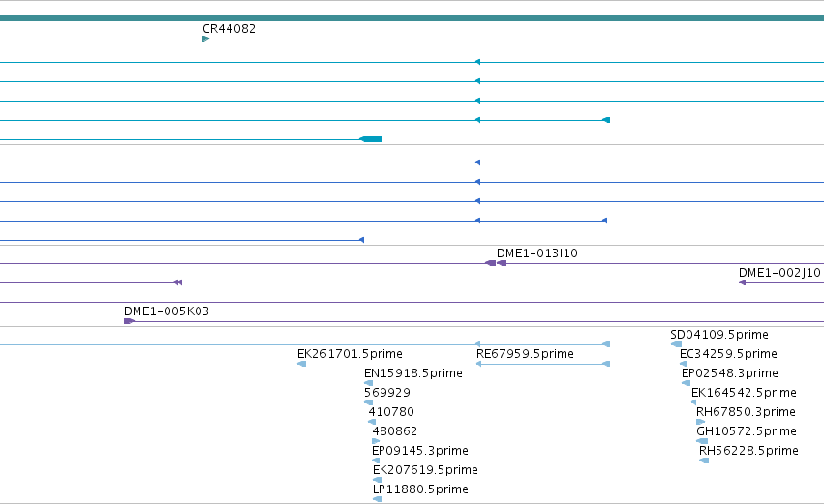Select the EC34259.5prime arrow glyph
Image resolution: width=824 pixels, height=504 pixels.
[x=684, y=364]
